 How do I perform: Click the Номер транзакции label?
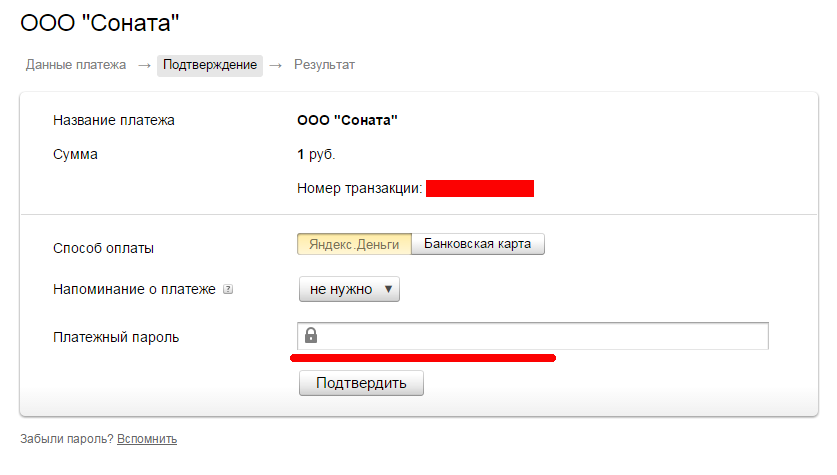click(359, 188)
